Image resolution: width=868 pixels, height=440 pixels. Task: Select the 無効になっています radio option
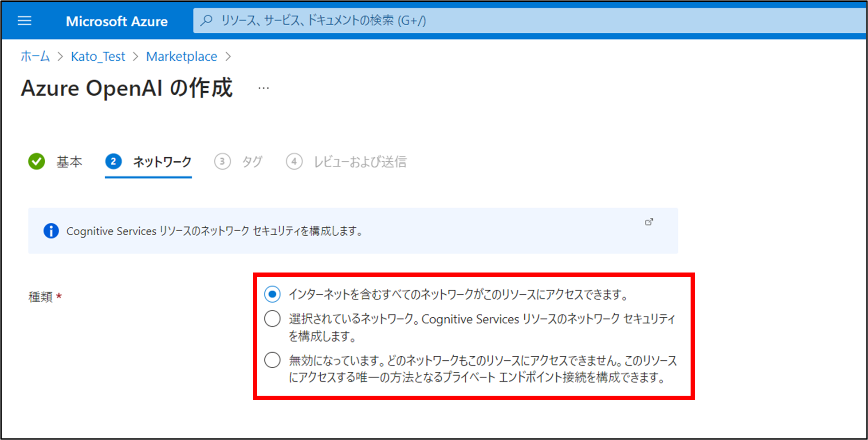pos(272,360)
